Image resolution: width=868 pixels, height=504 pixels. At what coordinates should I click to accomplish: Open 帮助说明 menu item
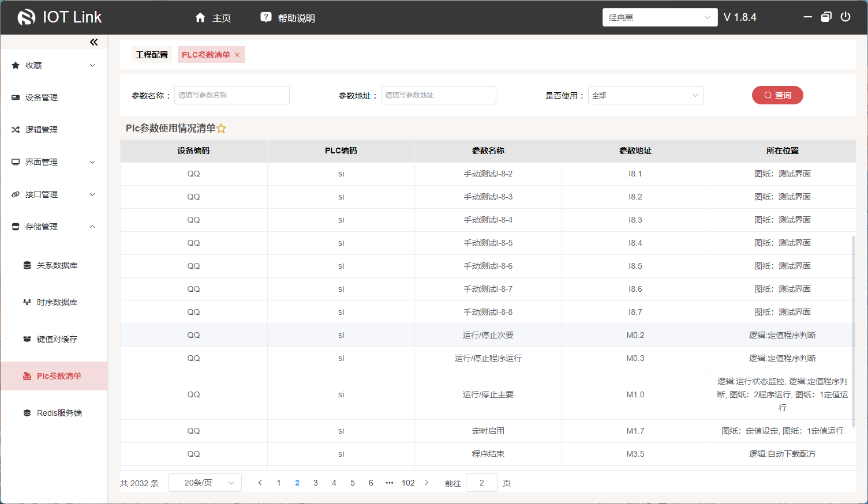tap(287, 18)
